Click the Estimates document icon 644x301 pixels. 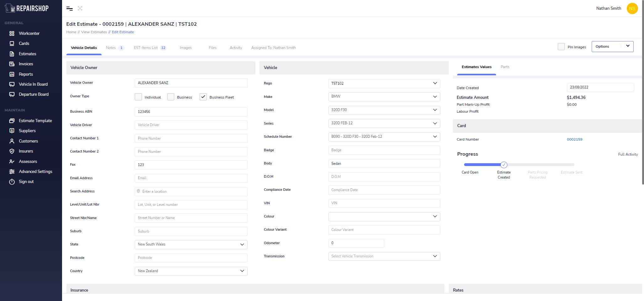pyautogui.click(x=12, y=54)
